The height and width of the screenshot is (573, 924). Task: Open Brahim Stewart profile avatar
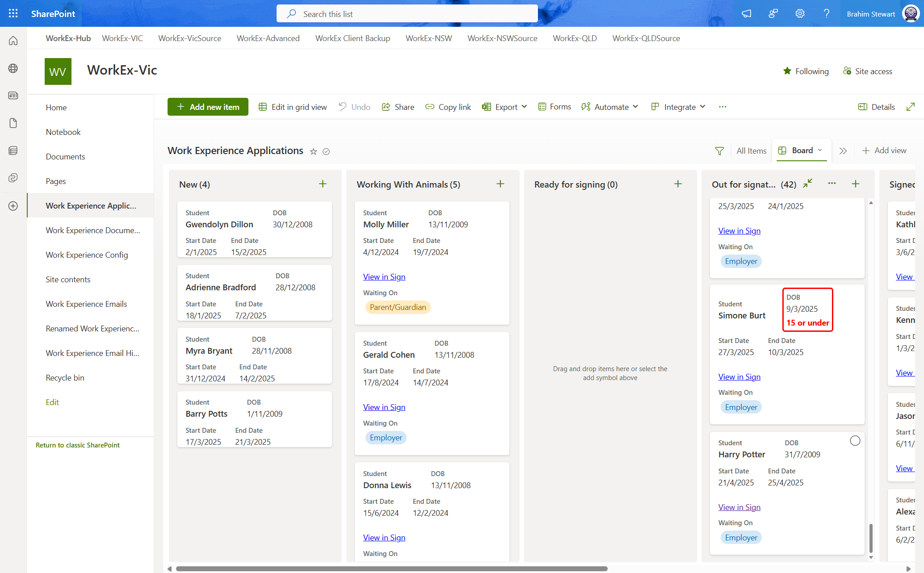[x=911, y=14]
